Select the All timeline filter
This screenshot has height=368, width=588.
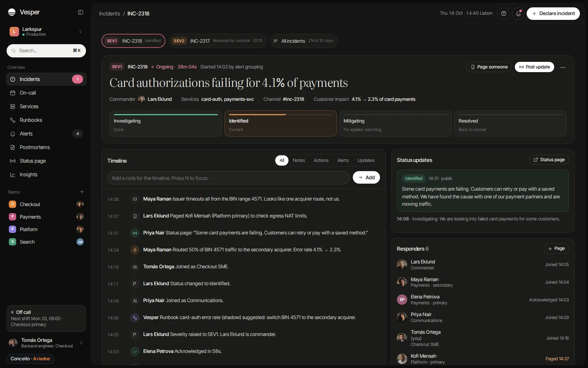click(x=282, y=160)
